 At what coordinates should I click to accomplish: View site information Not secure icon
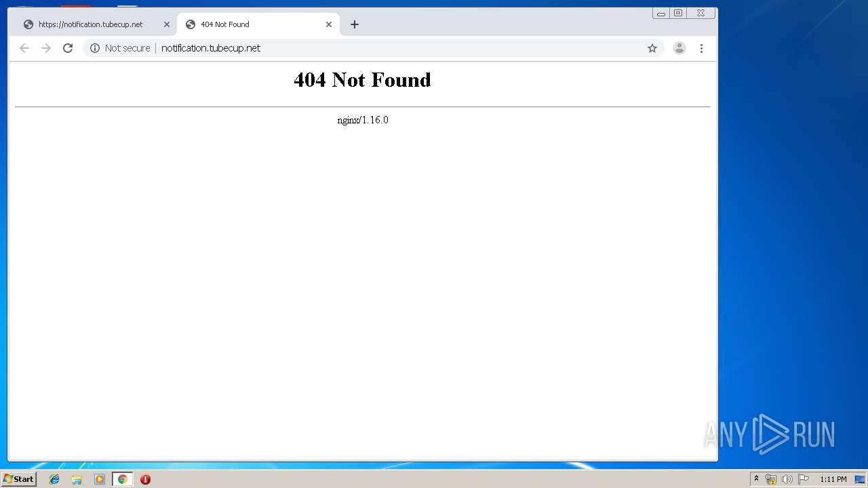coord(95,48)
